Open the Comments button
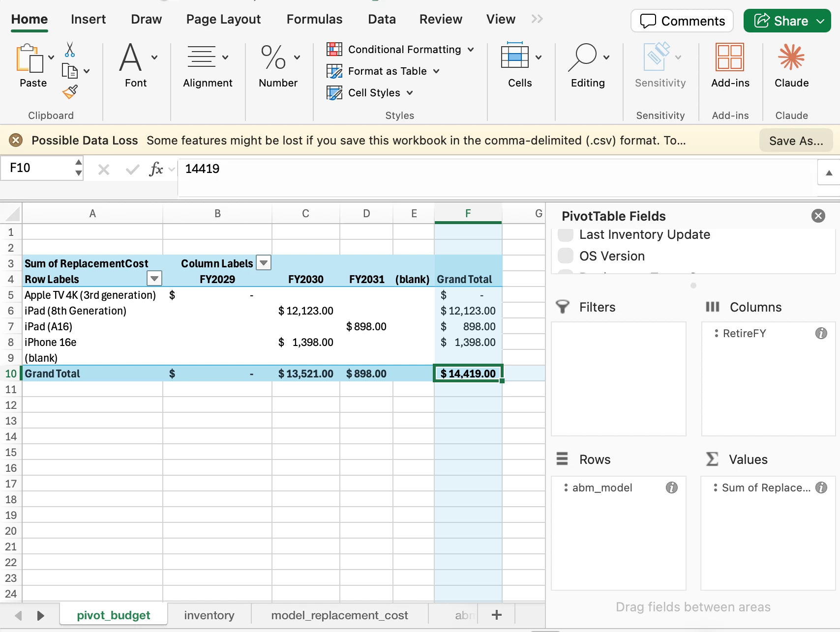Viewport: 840px width, 632px height. (x=682, y=21)
